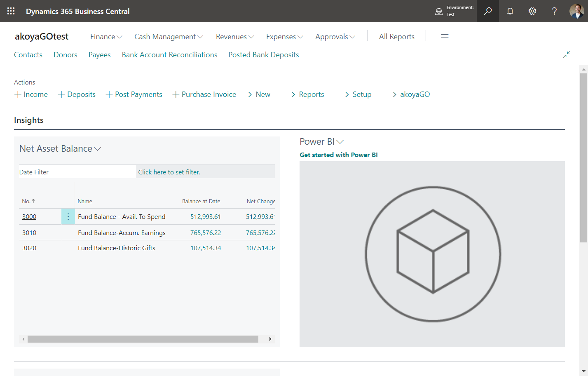Open All Reports
The image size is (588, 376).
397,37
